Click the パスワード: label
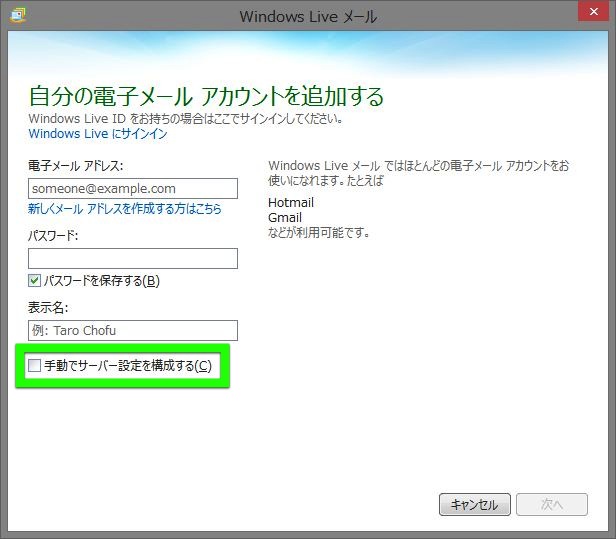616x539 pixels. point(53,236)
